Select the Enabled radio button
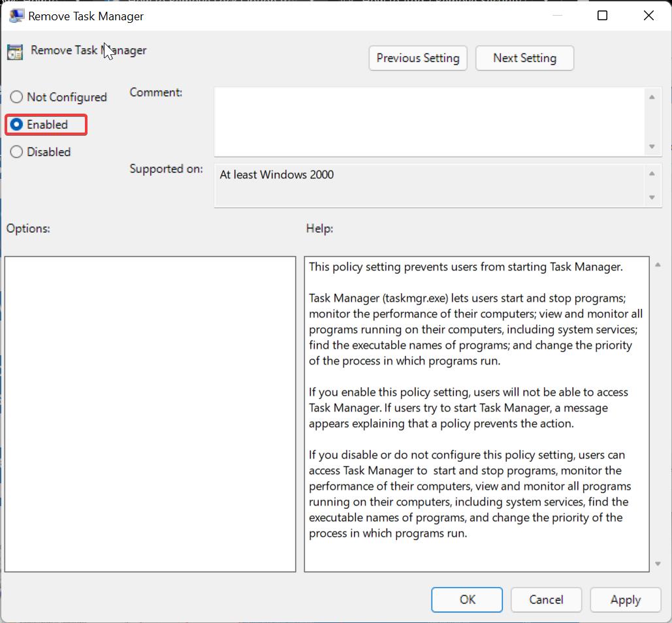Screen dimensions: 672x623 [x=39, y=125]
